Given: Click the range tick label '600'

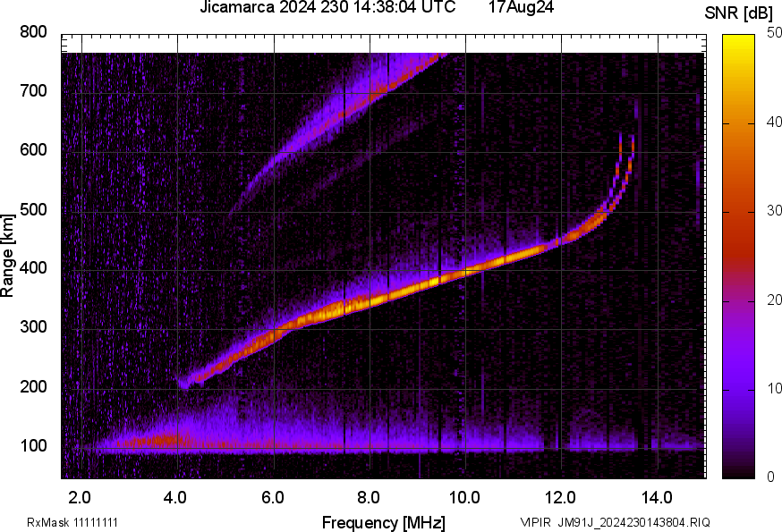Looking at the screenshot, I should (33, 149).
